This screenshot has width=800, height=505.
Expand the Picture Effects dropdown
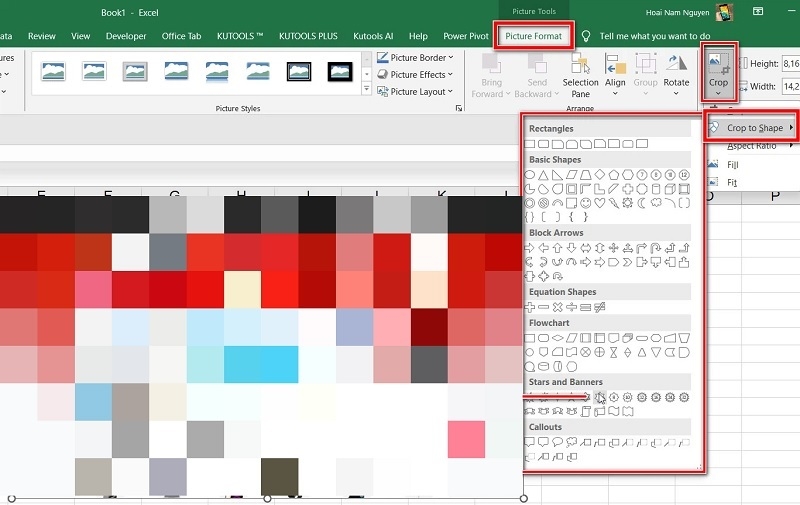coord(416,75)
